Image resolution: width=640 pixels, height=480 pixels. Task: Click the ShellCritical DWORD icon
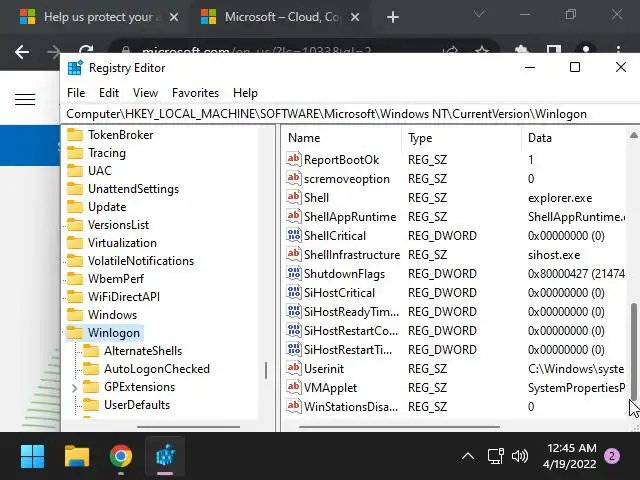(x=294, y=236)
